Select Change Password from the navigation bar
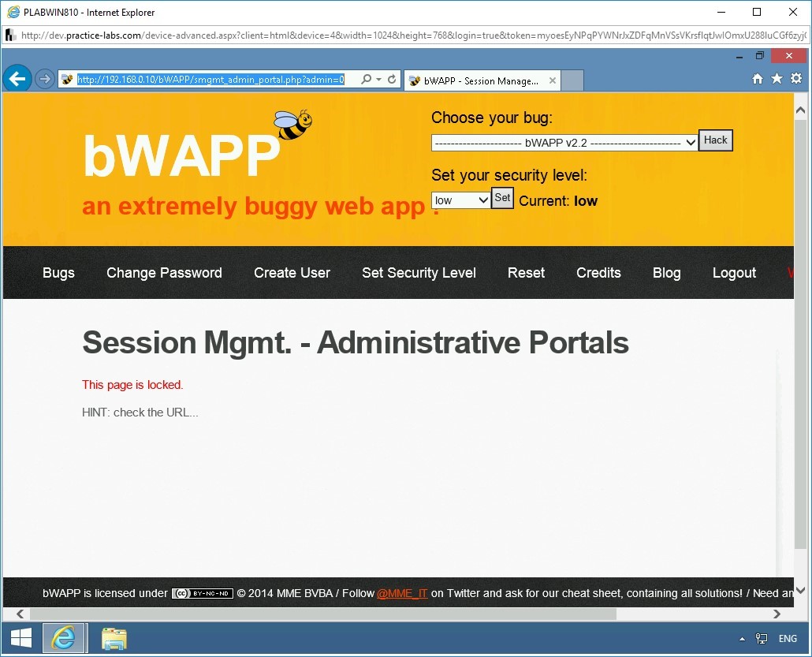This screenshot has width=812, height=657. [x=164, y=273]
